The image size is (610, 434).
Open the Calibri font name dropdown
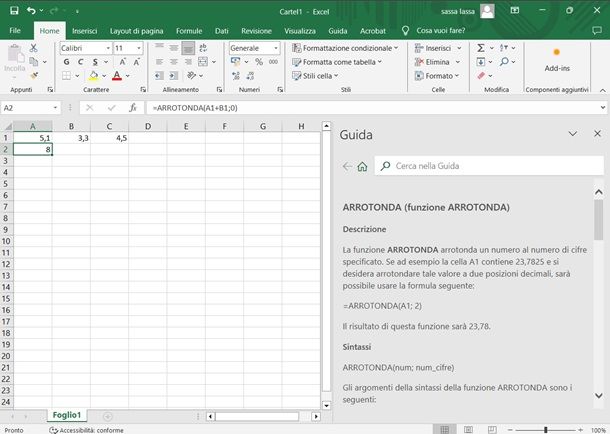pos(108,48)
